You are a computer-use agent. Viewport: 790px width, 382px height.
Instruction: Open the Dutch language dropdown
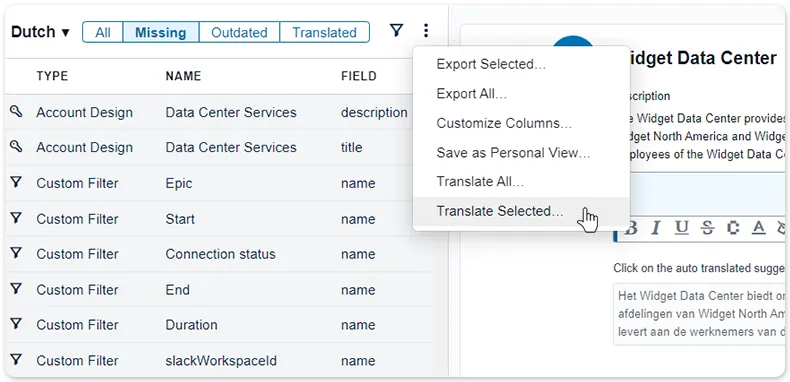pos(40,32)
